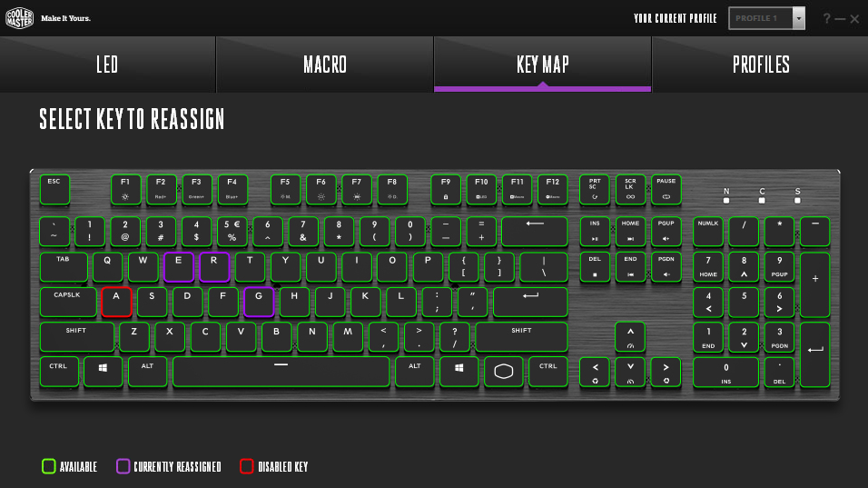Click the purple Currently Reassigned legend swatch

coord(123,466)
